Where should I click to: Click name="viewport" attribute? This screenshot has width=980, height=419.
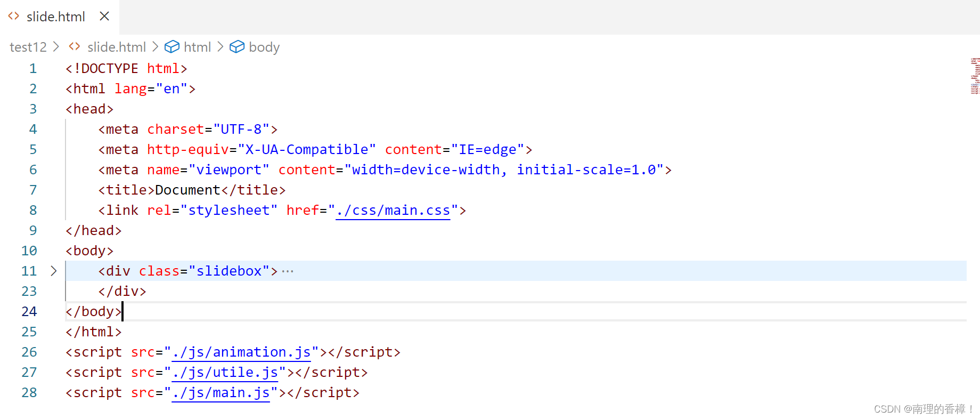coord(208,170)
